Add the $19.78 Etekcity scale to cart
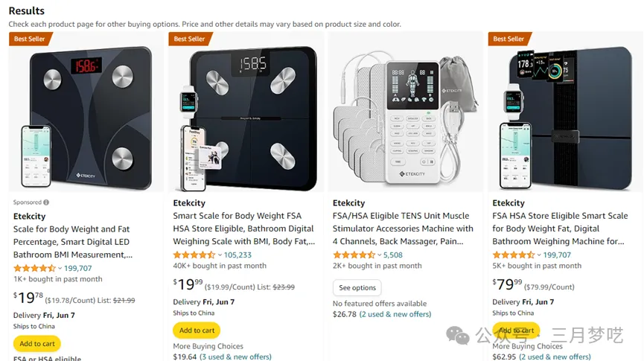 (36, 344)
